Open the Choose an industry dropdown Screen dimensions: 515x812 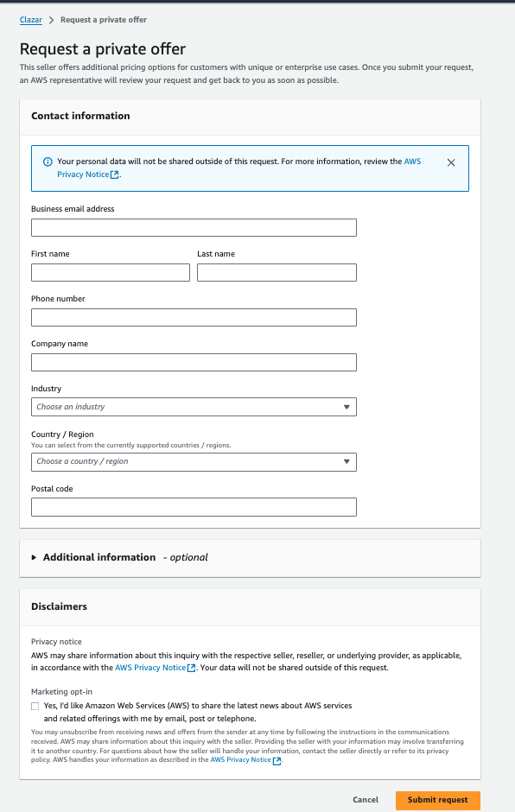click(x=194, y=407)
